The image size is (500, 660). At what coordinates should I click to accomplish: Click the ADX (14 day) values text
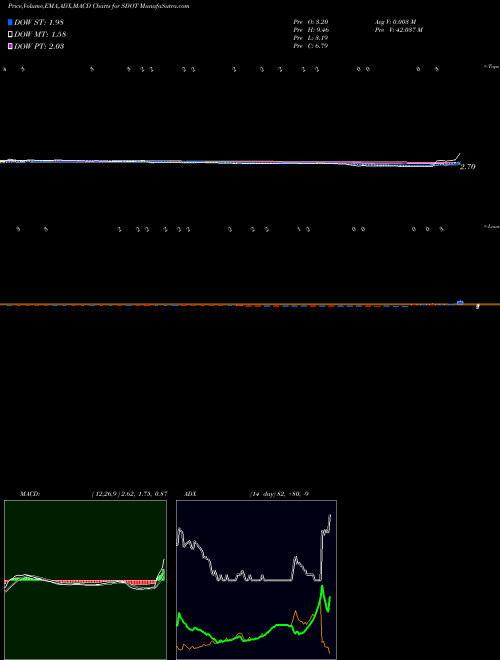[x=279, y=494]
